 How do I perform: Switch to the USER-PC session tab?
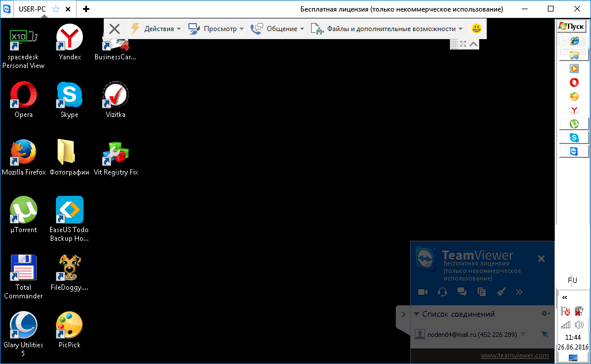click(x=32, y=9)
